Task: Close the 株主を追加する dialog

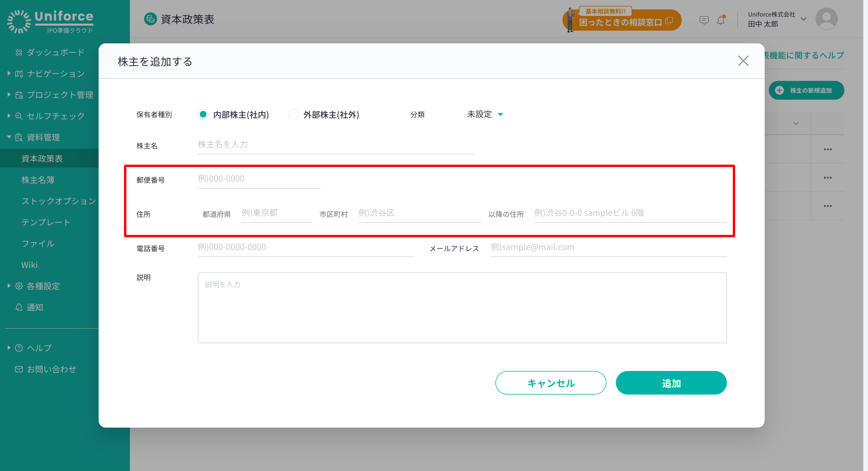Action: 743,61
